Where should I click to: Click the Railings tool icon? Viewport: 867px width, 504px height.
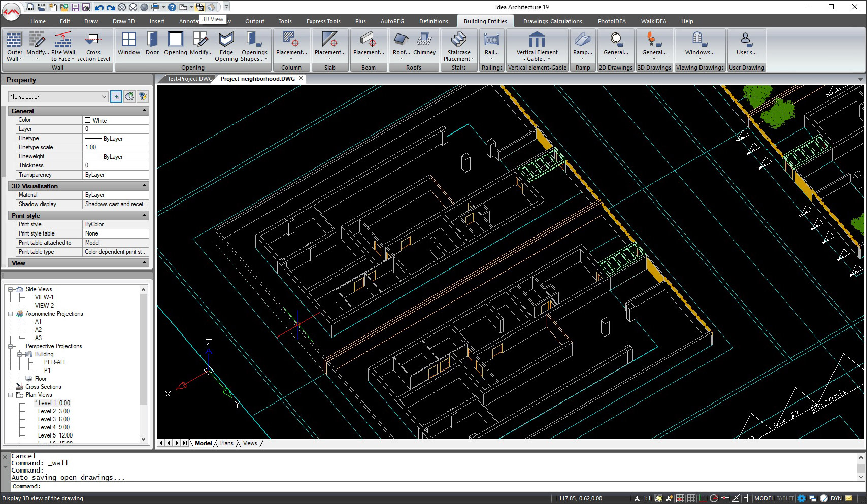tap(491, 39)
